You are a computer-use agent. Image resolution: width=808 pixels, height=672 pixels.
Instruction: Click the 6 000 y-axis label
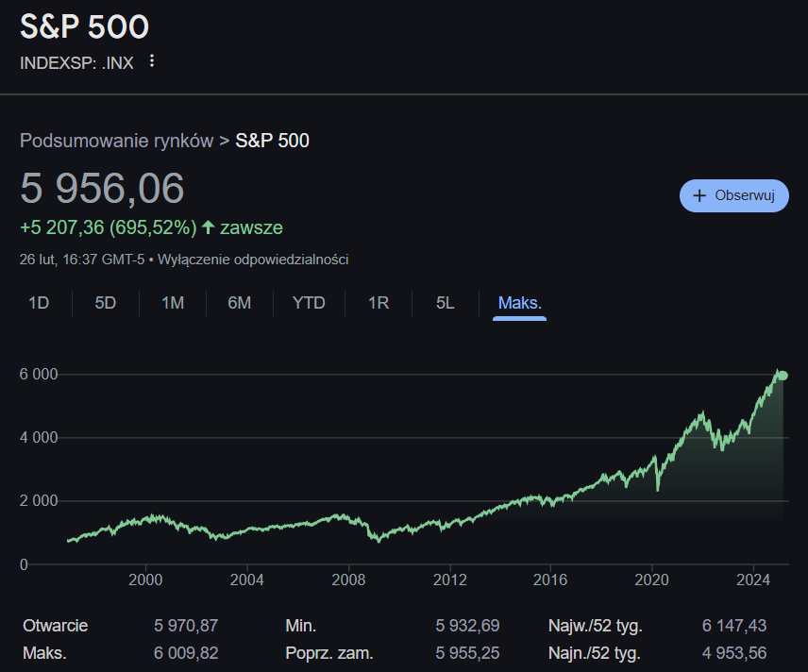tap(39, 375)
